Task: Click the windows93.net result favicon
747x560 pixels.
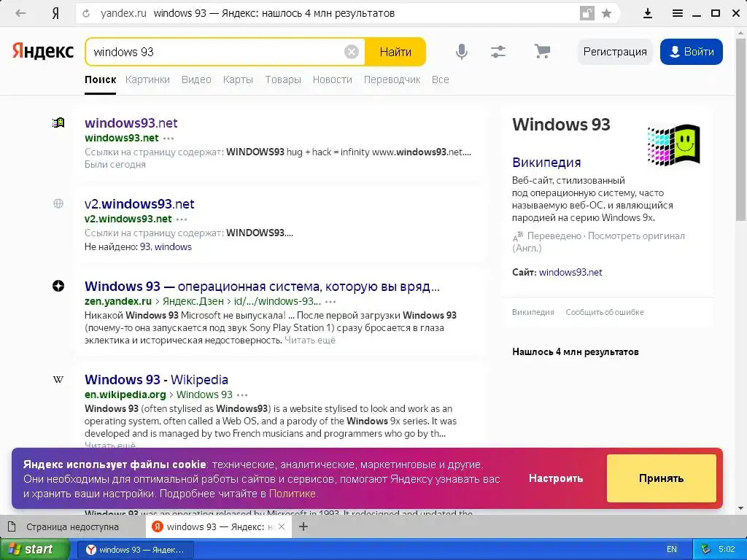Action: (58, 122)
